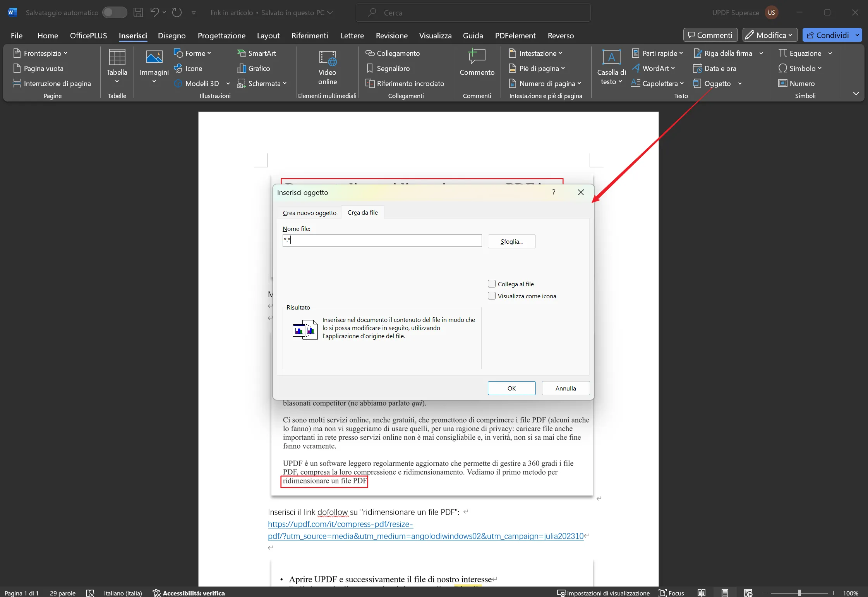
Task: Click the Tabella insert icon
Action: [117, 57]
